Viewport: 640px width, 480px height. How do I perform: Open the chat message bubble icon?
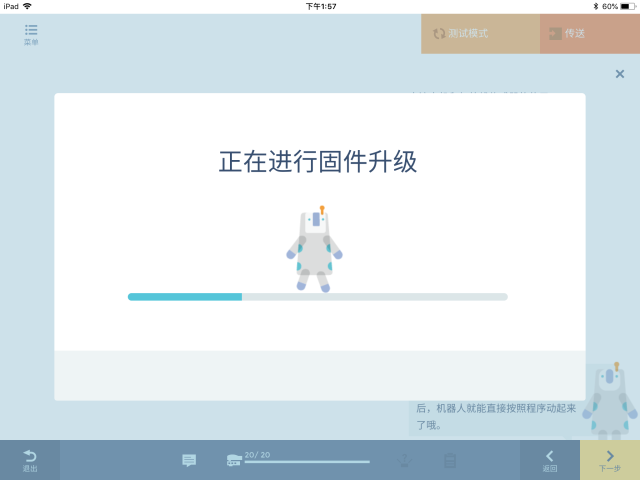pyautogui.click(x=189, y=460)
